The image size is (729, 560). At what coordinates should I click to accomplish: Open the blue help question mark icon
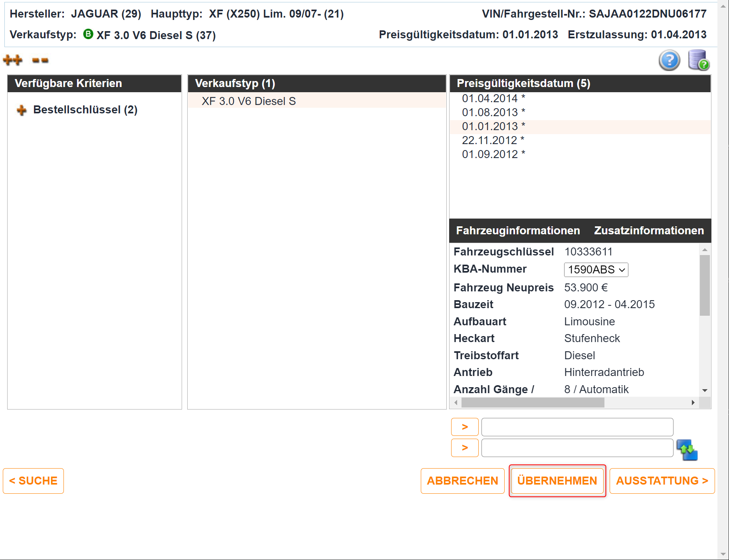point(669,60)
